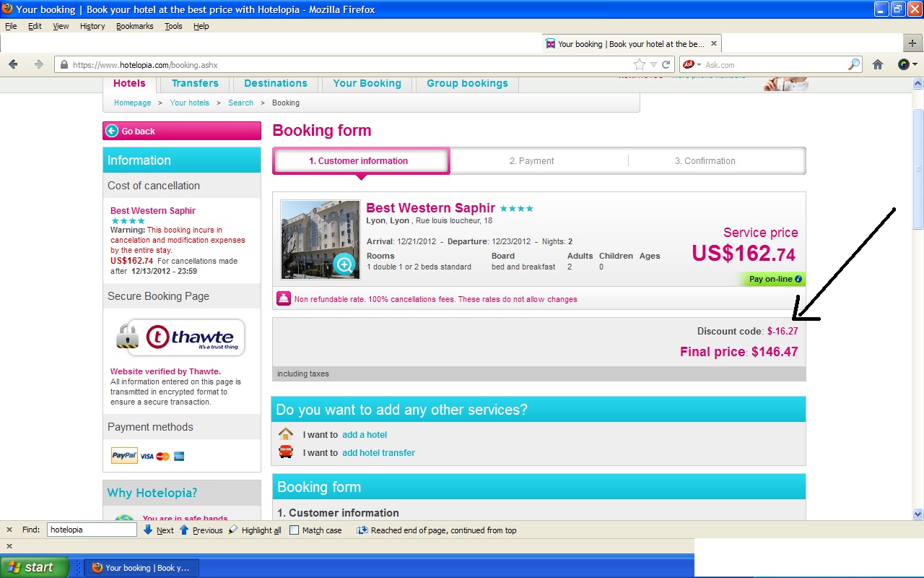Screen dimensions: 924x578
Task: Close the Your booking browser tab
Action: tap(713, 43)
